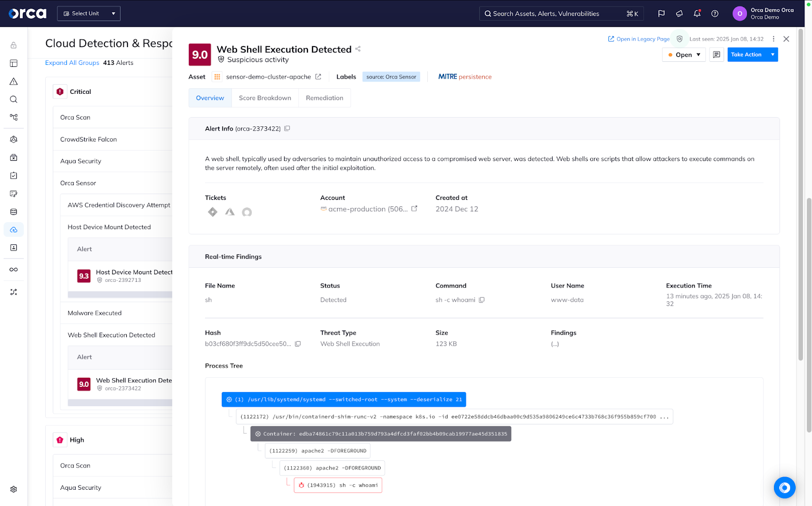812x506 pixels.
Task: Open the database icon in sidebar
Action: (x=14, y=212)
